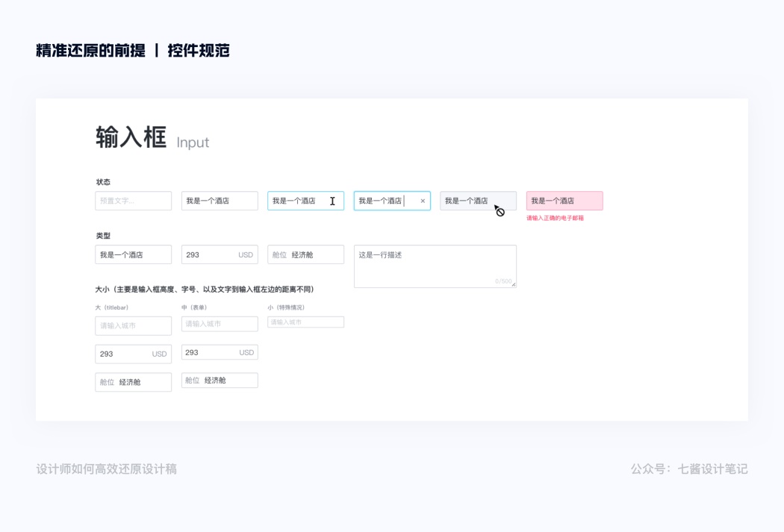This screenshot has width=784, height=532.
Task: Focus the pink error input 我是一个酒店
Action: tap(564, 201)
